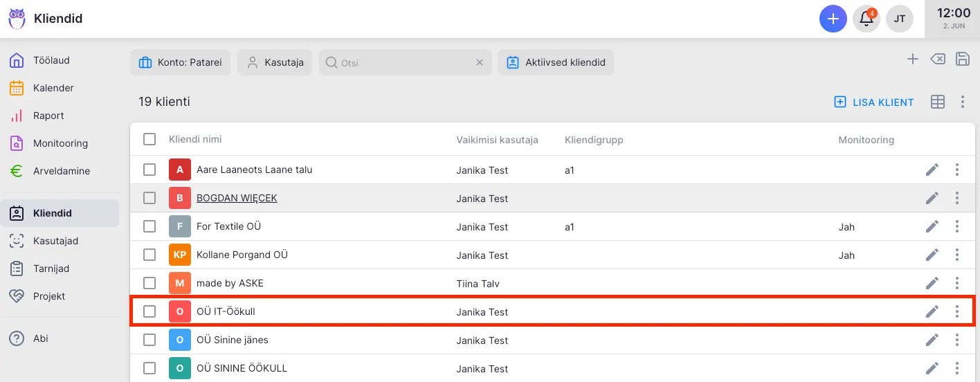Click the save filter floppy disk icon
The width and height of the screenshot is (980, 382).
coord(962,60)
